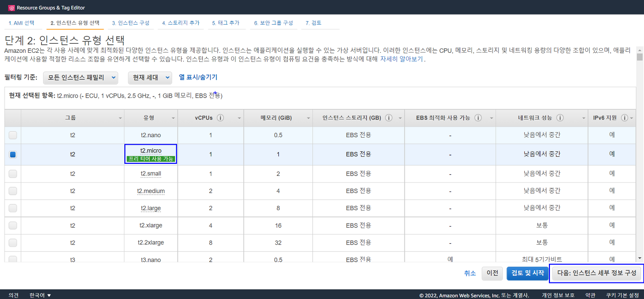
Task: Click the t2.small type name
Action: [x=151, y=174]
